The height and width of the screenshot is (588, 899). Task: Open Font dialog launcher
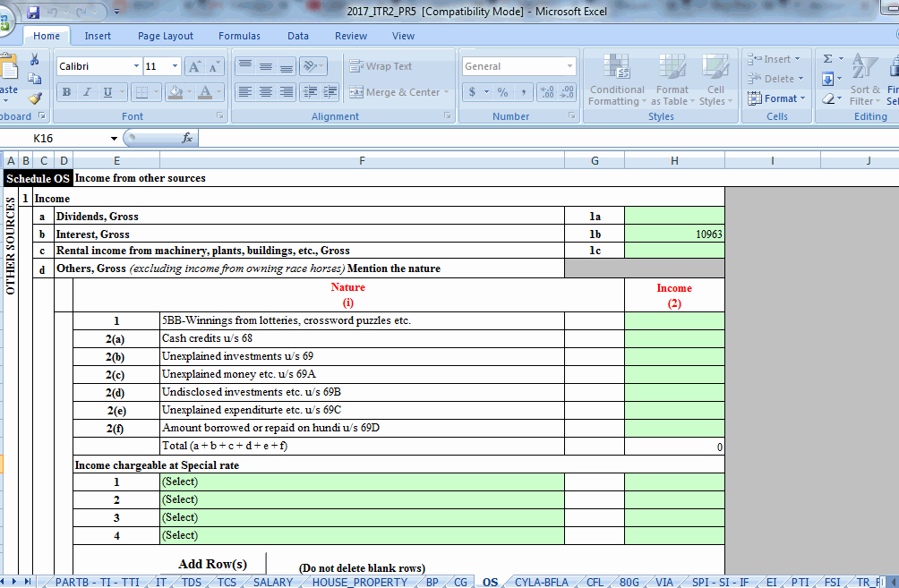(x=220, y=115)
